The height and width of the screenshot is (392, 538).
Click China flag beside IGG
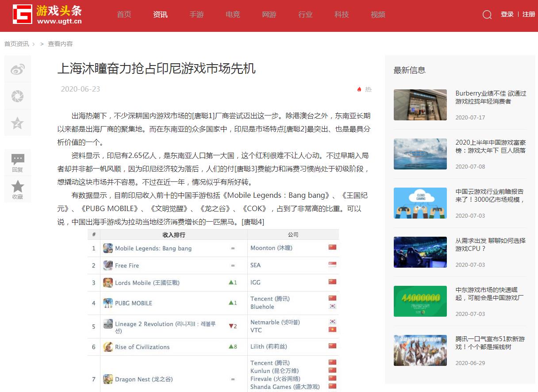(332, 282)
